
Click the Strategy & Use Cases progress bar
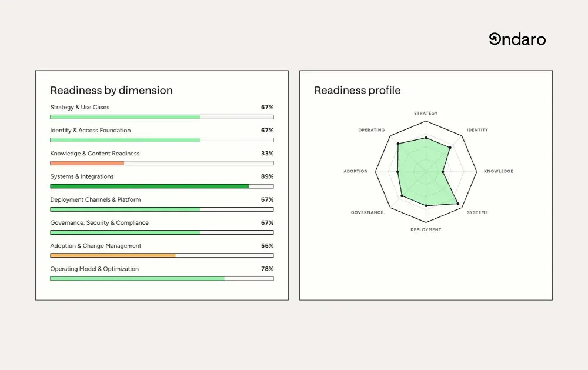click(x=162, y=117)
